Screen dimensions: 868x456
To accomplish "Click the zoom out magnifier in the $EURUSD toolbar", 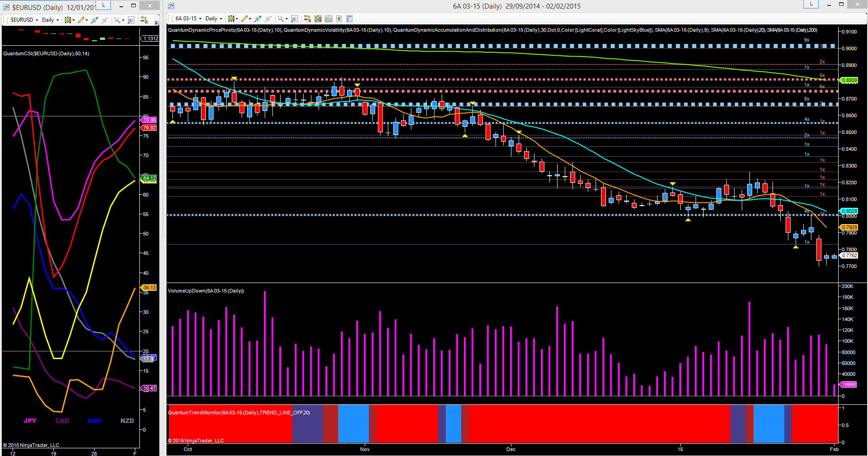I will pyautogui.click(x=105, y=20).
